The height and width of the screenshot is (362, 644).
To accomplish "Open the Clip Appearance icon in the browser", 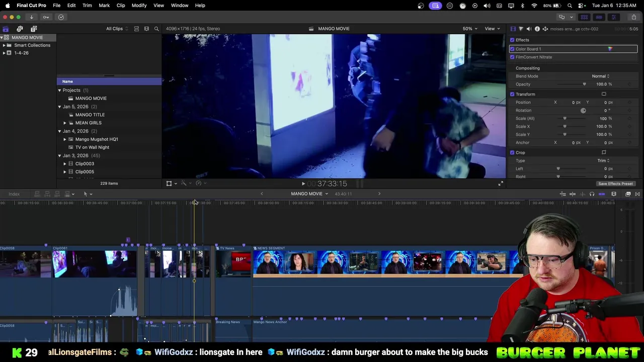I will point(146,29).
